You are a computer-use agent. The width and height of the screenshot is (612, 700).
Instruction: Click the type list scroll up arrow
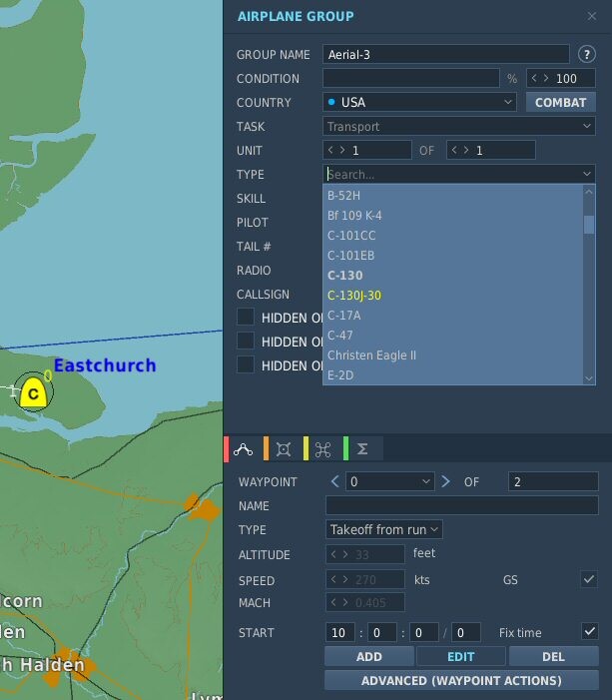[x=589, y=192]
